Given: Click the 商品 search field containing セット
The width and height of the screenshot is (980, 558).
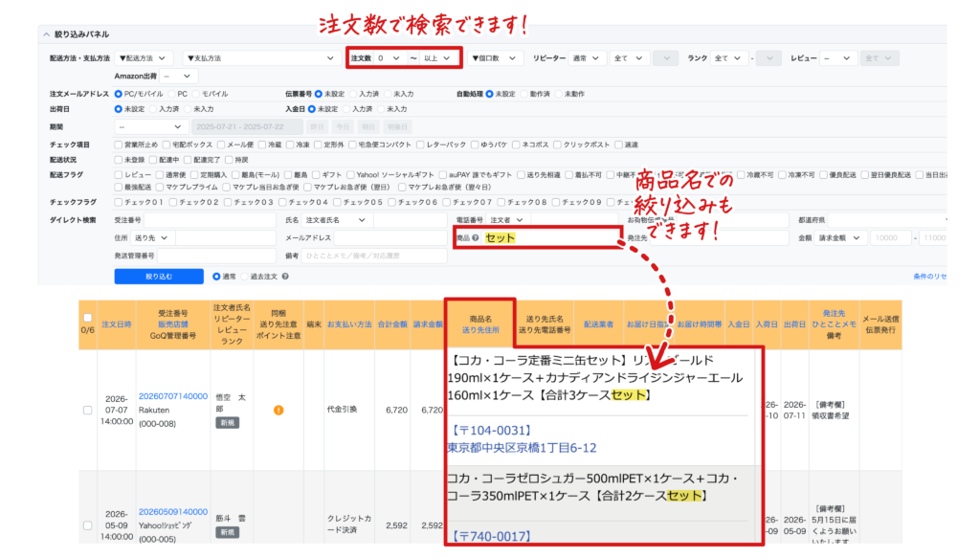Looking at the screenshot, I should (x=550, y=238).
